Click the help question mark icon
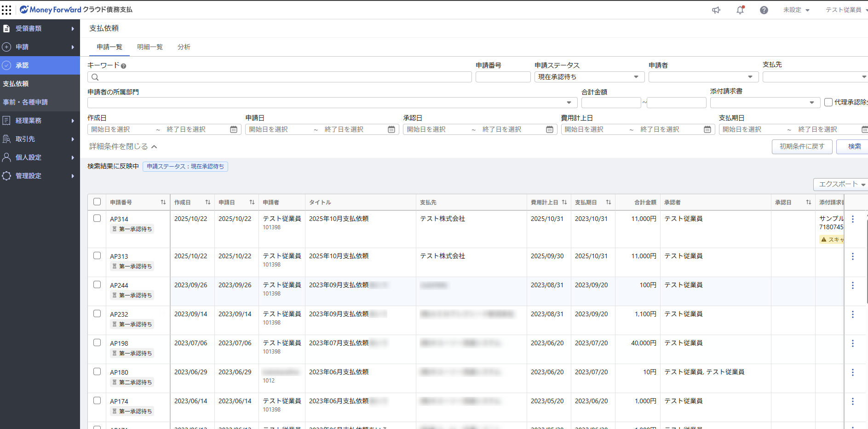The image size is (868, 429). [764, 10]
